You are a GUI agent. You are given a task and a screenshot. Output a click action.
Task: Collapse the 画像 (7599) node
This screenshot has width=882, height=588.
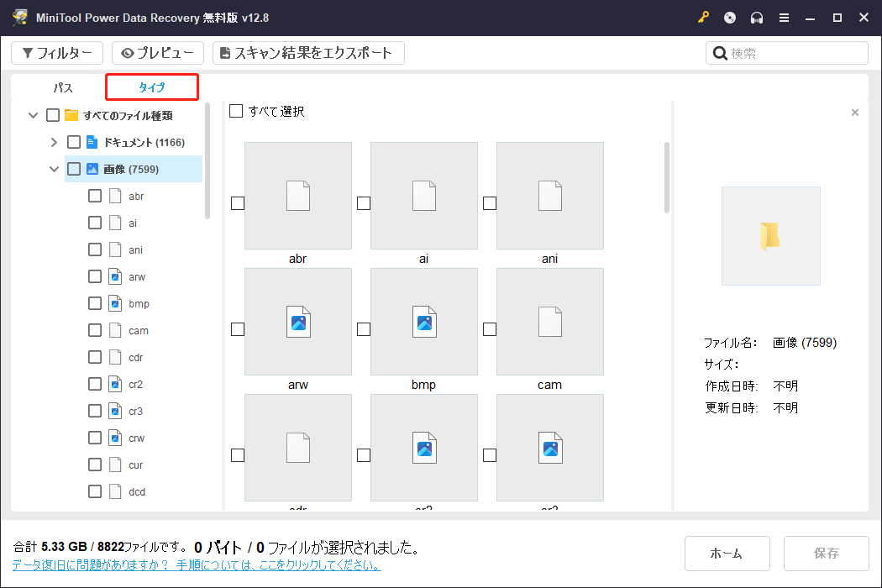(x=54, y=168)
